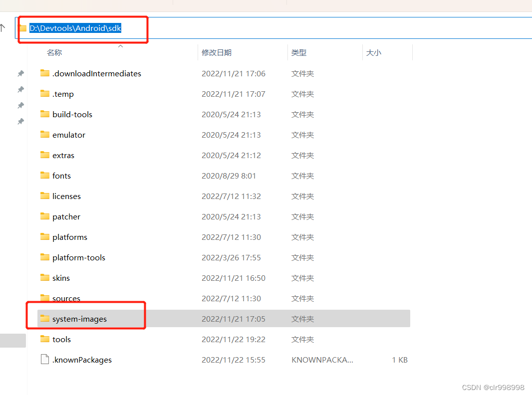Screen dimensions: 532x395
Task: Click the sort direction chevron above 名称 column
Action: point(120,45)
